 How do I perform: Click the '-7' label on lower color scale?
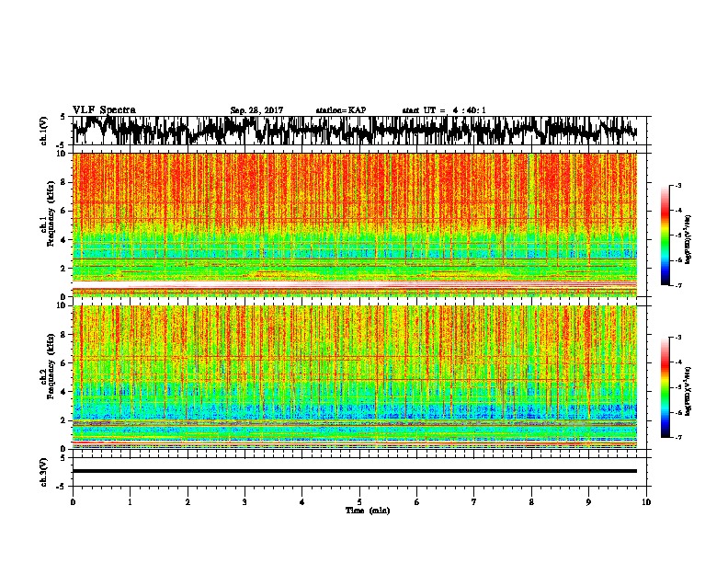[x=677, y=437]
